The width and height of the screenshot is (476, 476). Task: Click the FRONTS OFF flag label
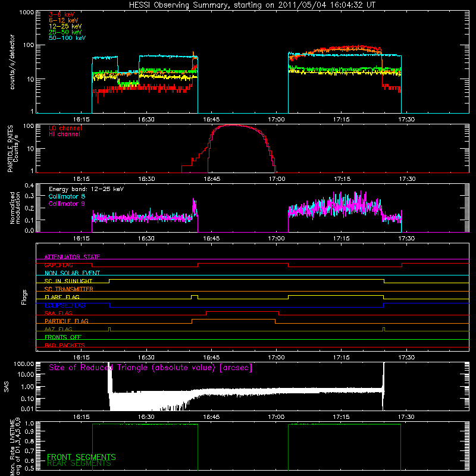click(x=63, y=337)
